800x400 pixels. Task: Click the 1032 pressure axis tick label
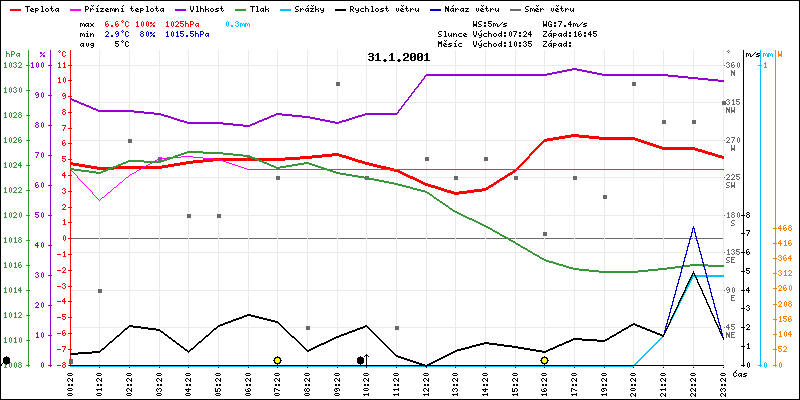pos(13,65)
